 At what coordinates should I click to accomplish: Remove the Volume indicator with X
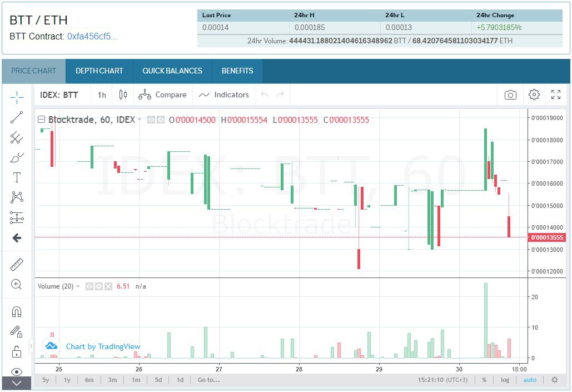(x=108, y=286)
